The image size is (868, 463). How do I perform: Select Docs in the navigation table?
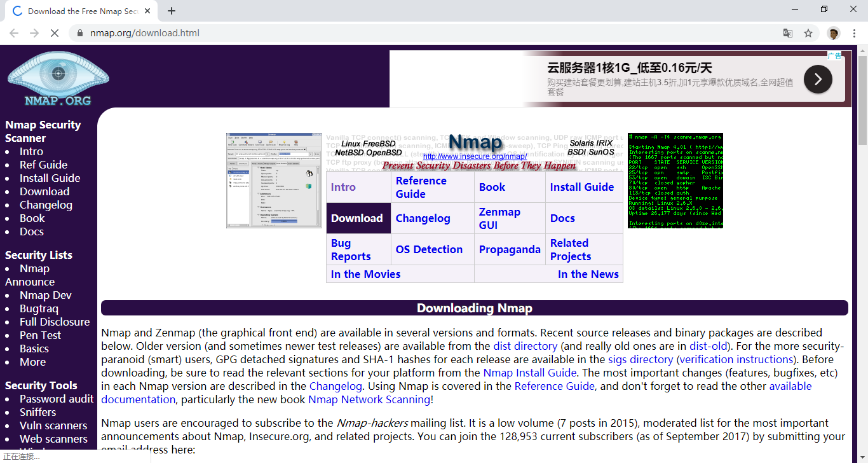[x=562, y=218]
